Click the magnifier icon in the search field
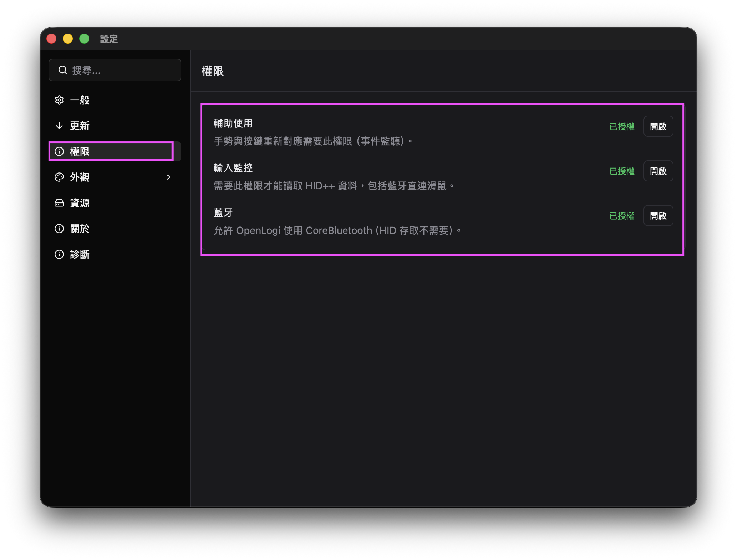Screen dimensions: 737x560 (63, 70)
